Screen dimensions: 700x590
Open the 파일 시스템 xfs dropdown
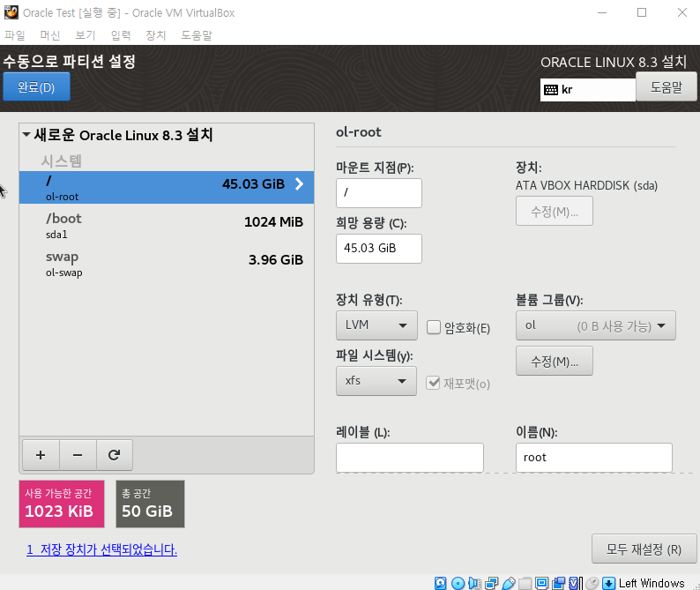pyautogui.click(x=376, y=381)
